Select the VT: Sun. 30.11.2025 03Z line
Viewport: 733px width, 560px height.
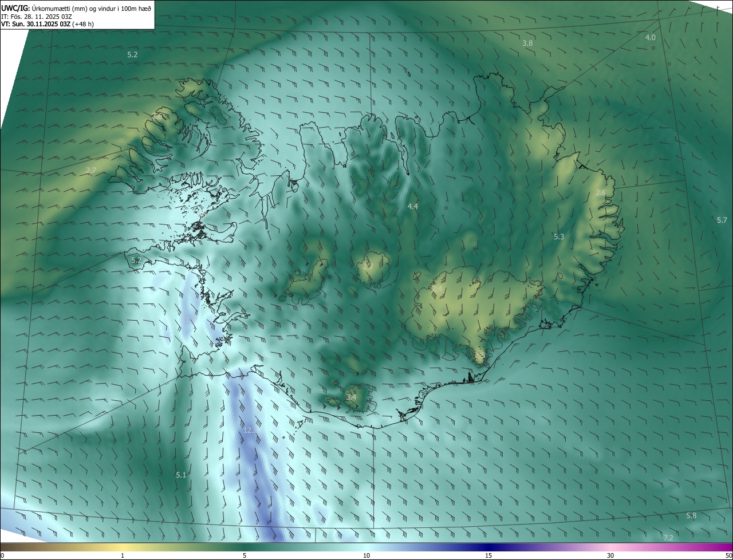[48, 24]
